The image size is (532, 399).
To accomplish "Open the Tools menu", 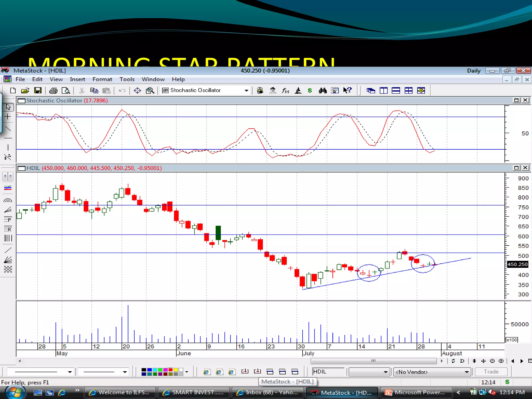I will (x=127, y=79).
